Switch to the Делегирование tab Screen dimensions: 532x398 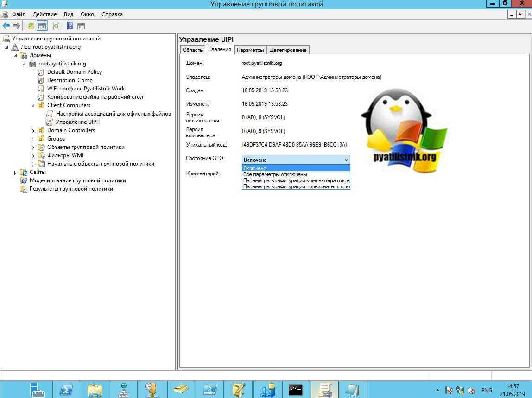(288, 50)
